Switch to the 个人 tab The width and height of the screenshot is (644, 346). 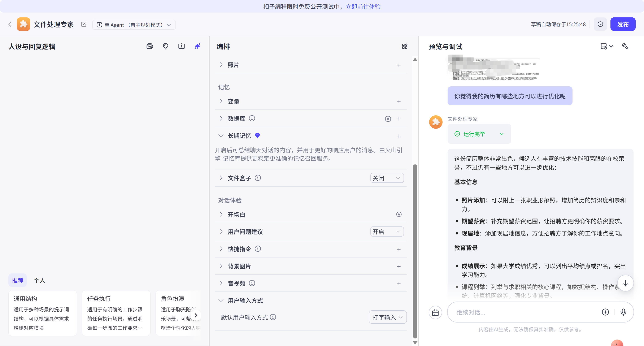pos(39,280)
